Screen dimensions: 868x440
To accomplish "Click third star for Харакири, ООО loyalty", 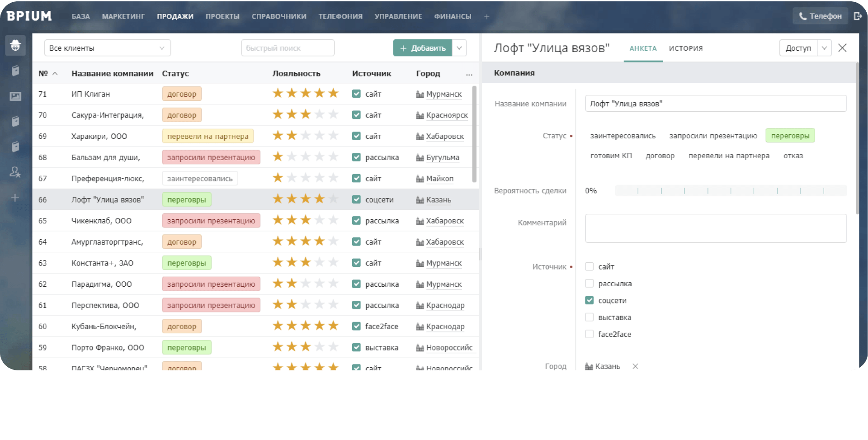I will pyautogui.click(x=306, y=135).
